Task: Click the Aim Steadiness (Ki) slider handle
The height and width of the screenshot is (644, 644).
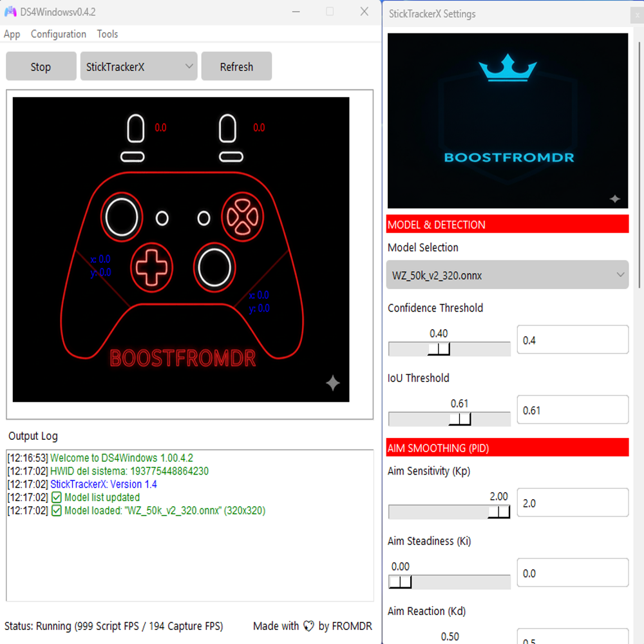Action: click(400, 582)
